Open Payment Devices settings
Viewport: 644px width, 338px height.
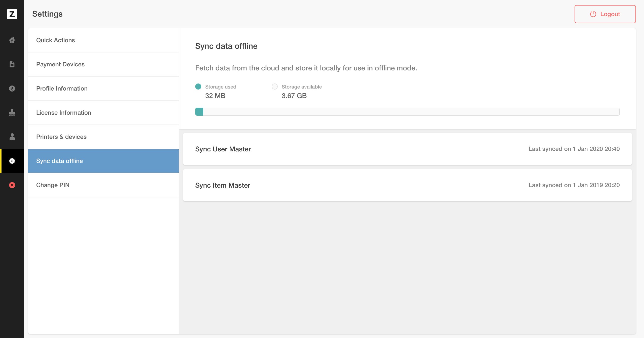click(x=60, y=64)
